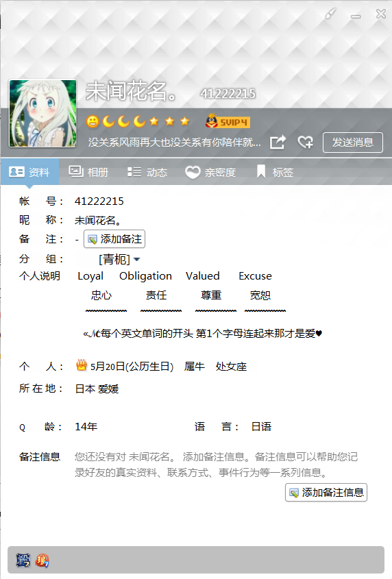Click the 添加备注信息 button

pos(326,492)
